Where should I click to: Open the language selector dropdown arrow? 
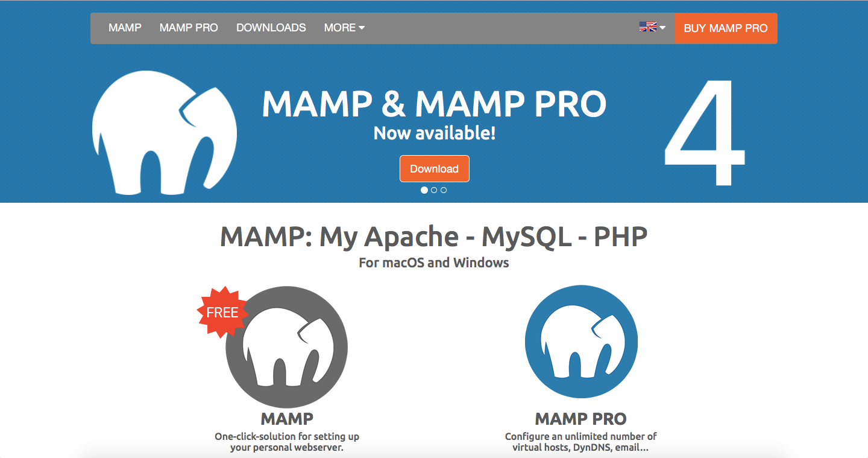tap(662, 28)
